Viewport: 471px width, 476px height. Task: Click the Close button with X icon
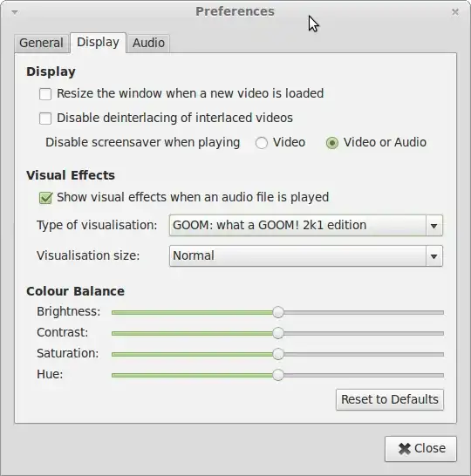tap(420, 449)
